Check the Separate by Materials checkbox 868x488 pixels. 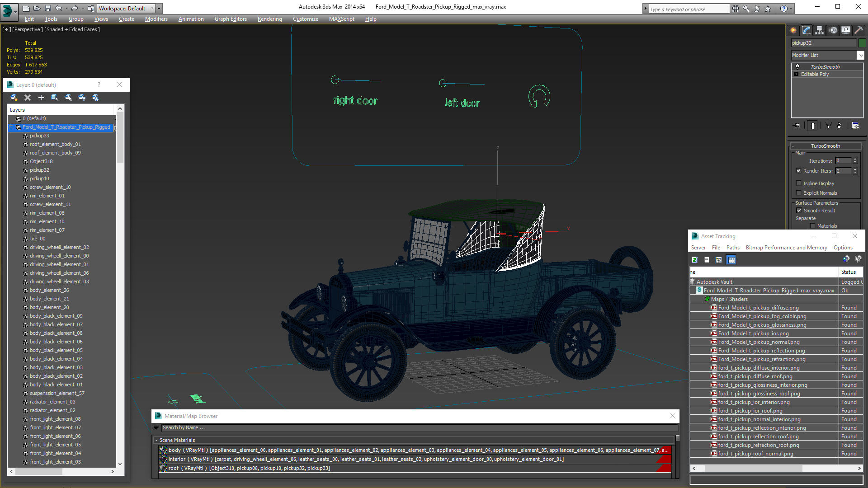click(812, 226)
